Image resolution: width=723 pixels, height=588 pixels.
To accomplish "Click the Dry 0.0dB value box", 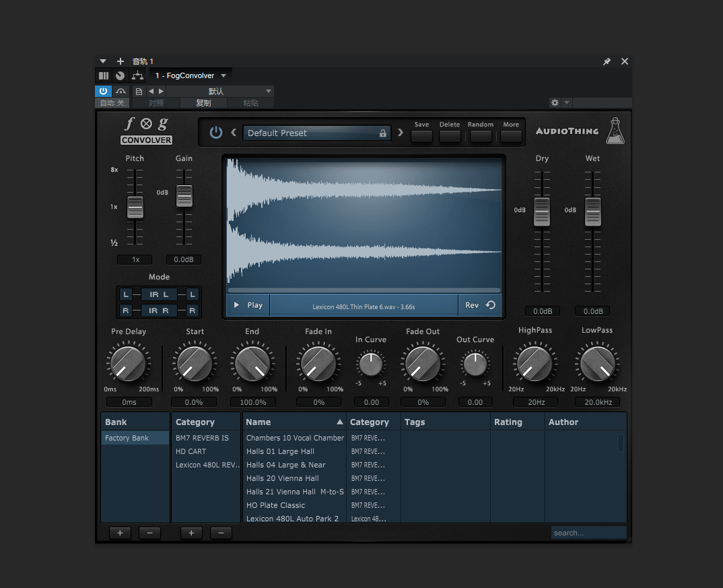I will [543, 311].
